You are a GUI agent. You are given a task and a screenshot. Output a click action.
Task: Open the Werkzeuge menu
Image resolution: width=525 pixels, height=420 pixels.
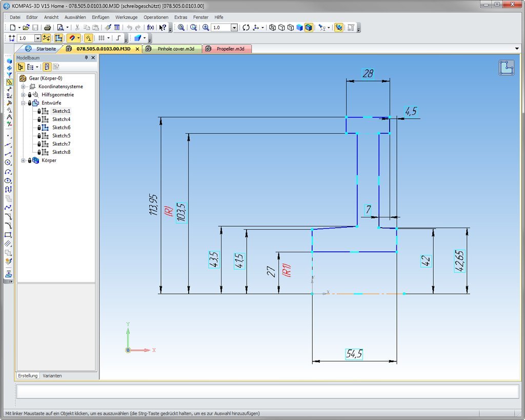pos(126,17)
